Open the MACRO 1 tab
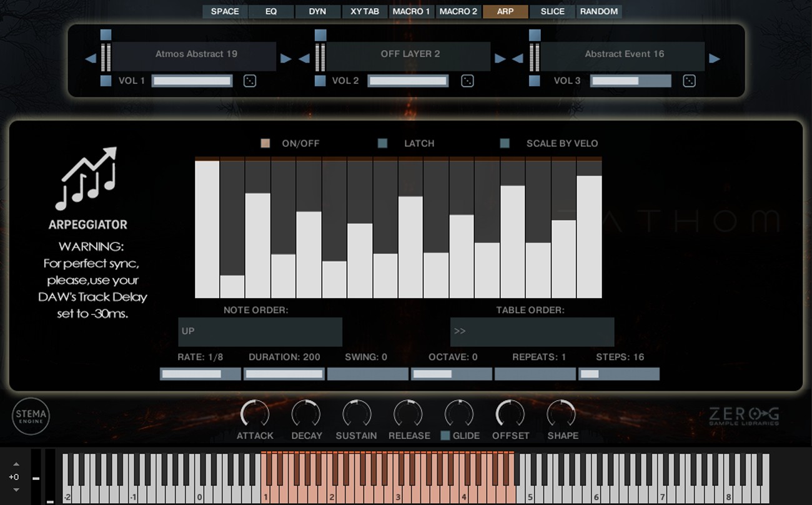The image size is (812, 505). pos(412,11)
